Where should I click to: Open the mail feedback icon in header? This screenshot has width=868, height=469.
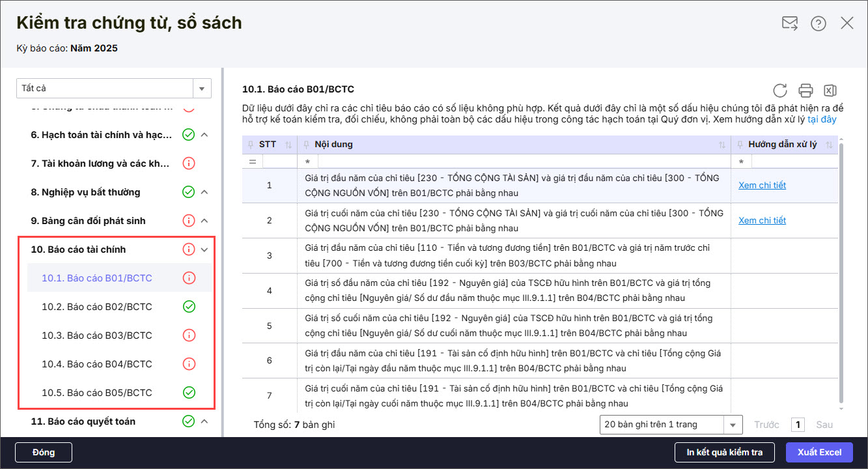click(789, 23)
